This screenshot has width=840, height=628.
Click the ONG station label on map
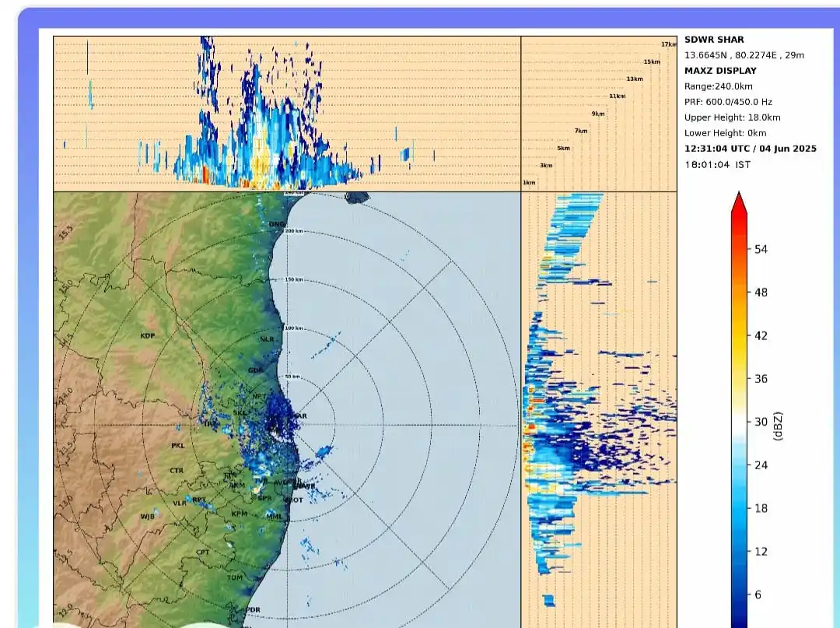(276, 225)
